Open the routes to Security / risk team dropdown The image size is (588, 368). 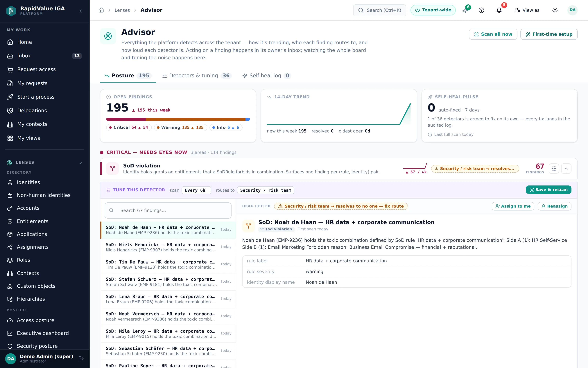[266, 190]
